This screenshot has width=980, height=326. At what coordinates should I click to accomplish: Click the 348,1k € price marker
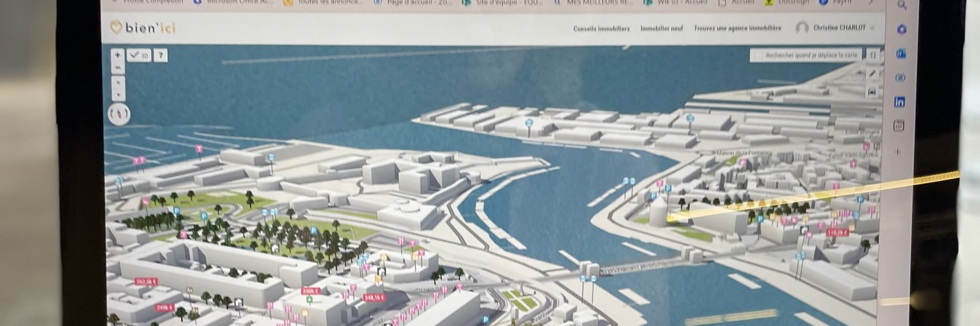374,297
